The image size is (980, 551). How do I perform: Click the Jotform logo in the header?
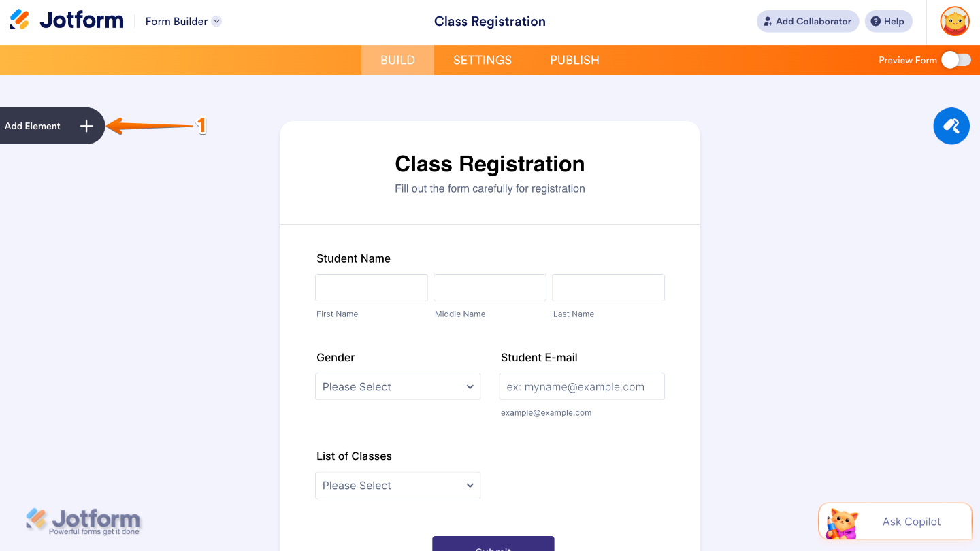(66, 20)
